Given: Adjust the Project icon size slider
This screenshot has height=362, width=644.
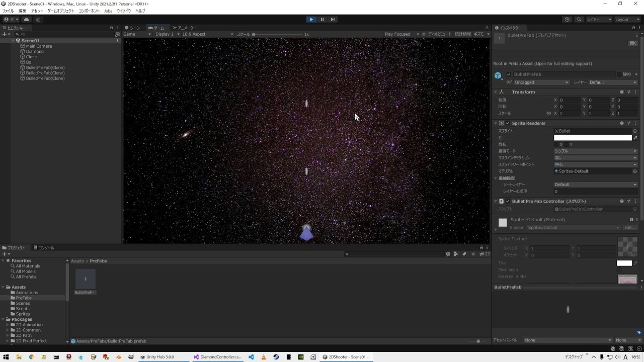Looking at the screenshot, I should pos(477,341).
